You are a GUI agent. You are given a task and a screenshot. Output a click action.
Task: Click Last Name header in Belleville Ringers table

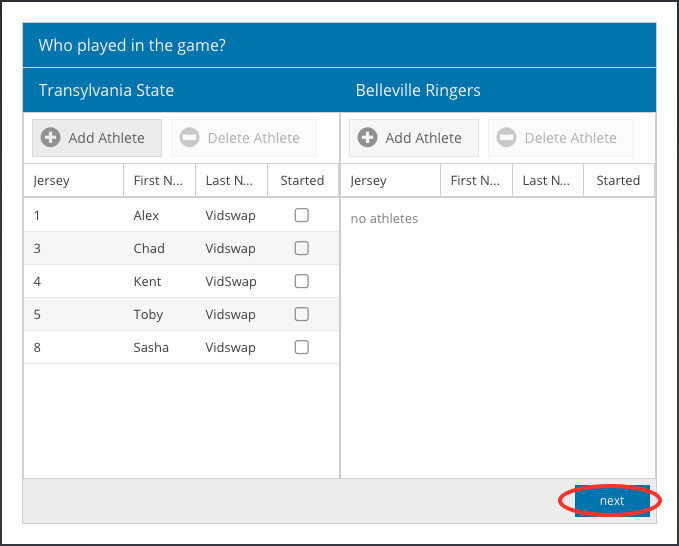[548, 181]
